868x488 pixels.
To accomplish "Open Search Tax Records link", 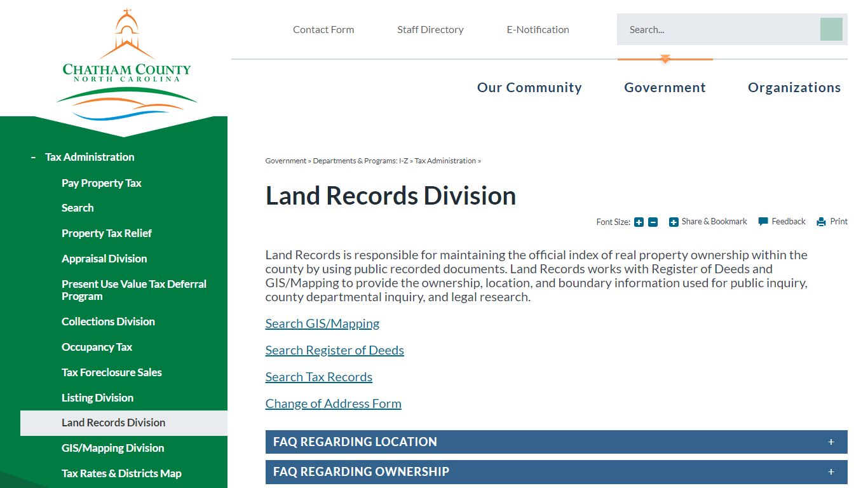I will [319, 377].
